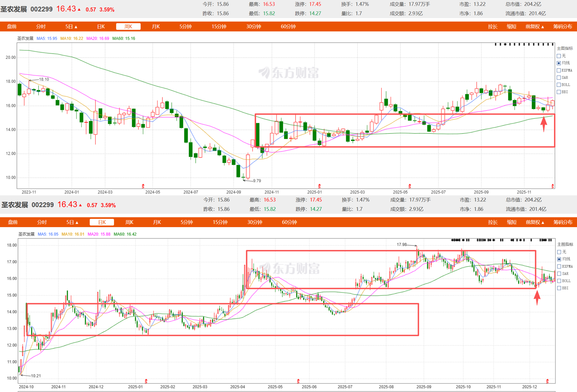Click the 17.98 high price label on daily chart
Screen dimensions: 577x392
click(x=401, y=245)
